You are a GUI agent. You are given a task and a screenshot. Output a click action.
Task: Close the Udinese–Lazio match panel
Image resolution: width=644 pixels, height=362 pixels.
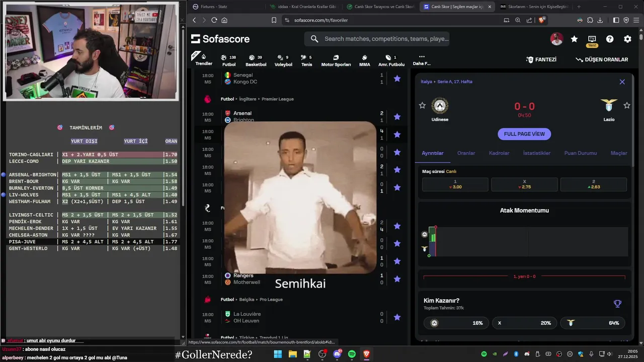[622, 82]
